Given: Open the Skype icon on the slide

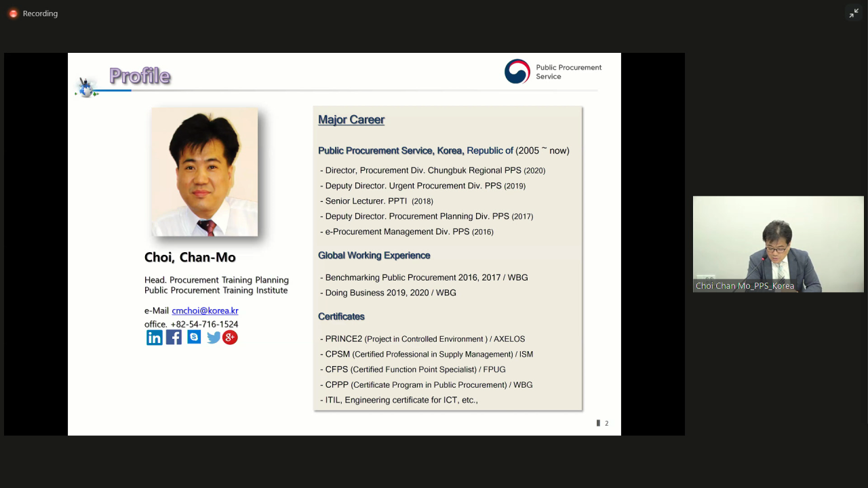Looking at the screenshot, I should click(194, 337).
